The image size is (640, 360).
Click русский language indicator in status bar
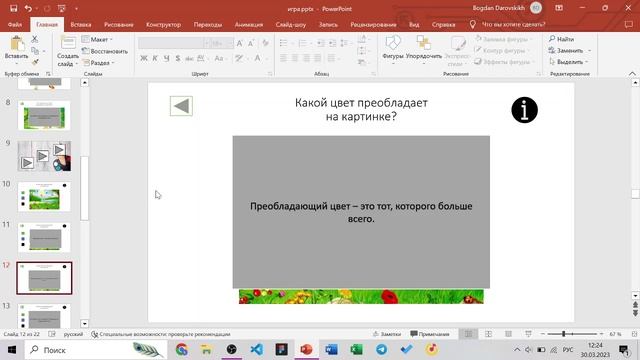pyautogui.click(x=73, y=334)
